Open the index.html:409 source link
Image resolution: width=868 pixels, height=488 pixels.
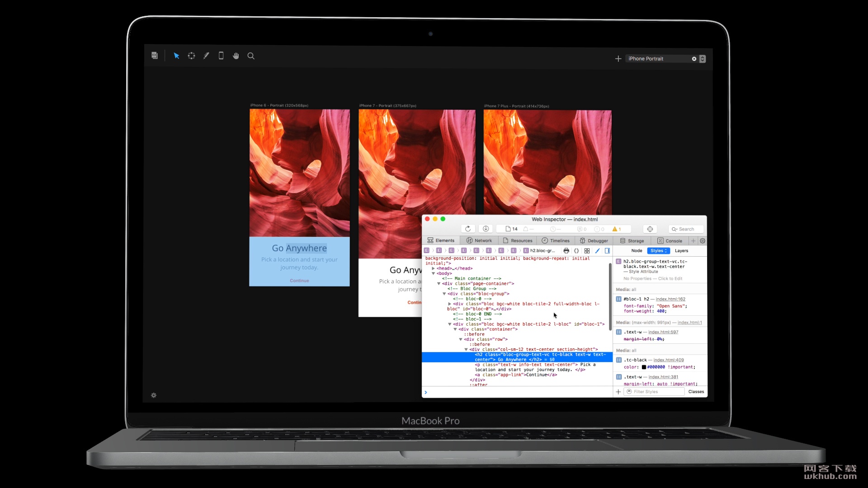point(669,360)
